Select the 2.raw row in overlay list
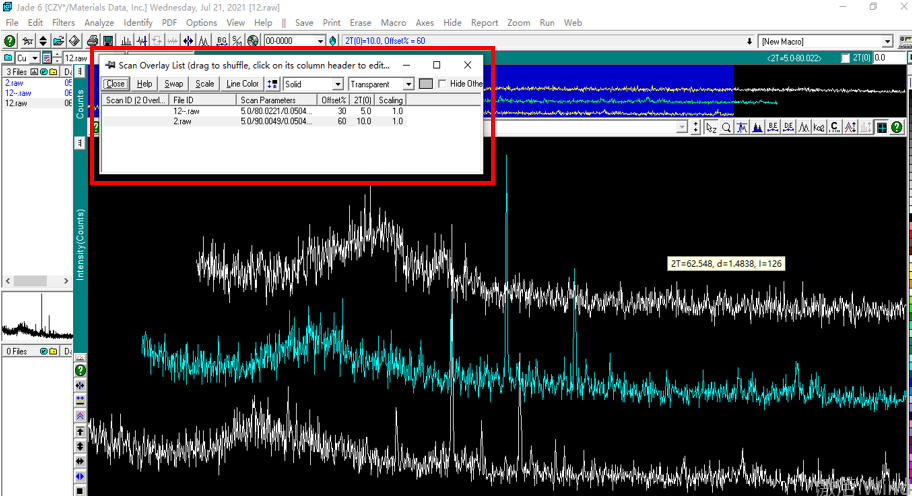The width and height of the screenshot is (912, 496). (x=183, y=121)
